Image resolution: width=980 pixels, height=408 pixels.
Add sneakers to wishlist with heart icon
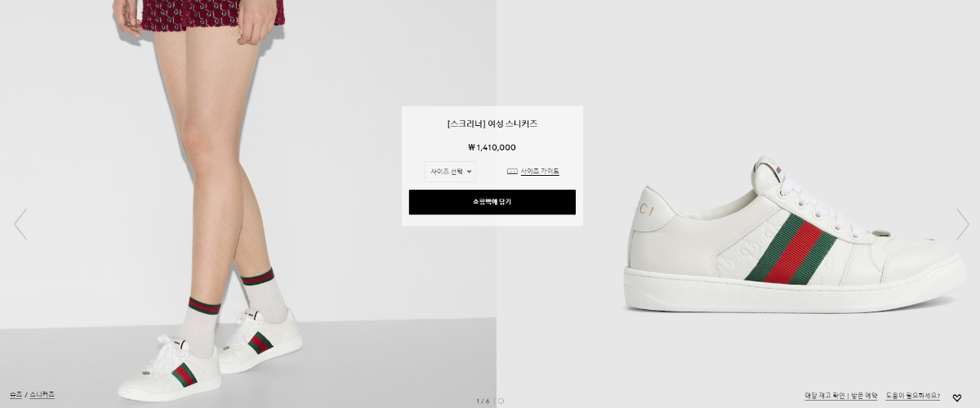tap(957, 397)
